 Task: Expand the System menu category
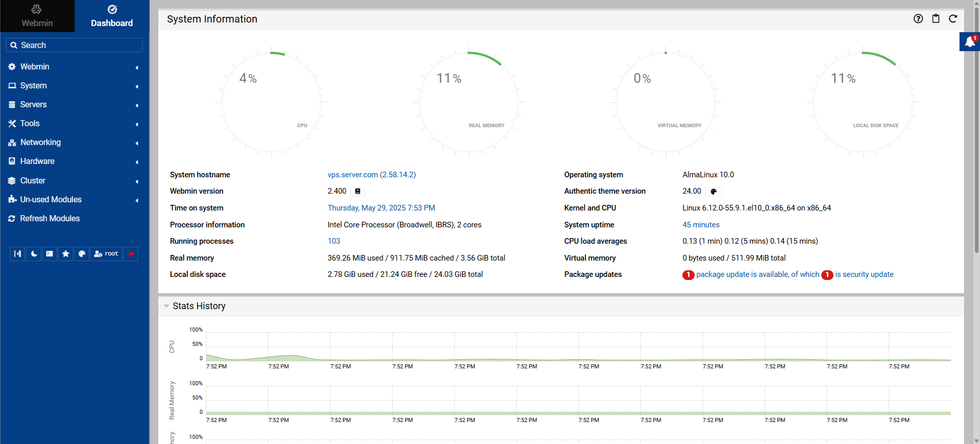point(74,86)
